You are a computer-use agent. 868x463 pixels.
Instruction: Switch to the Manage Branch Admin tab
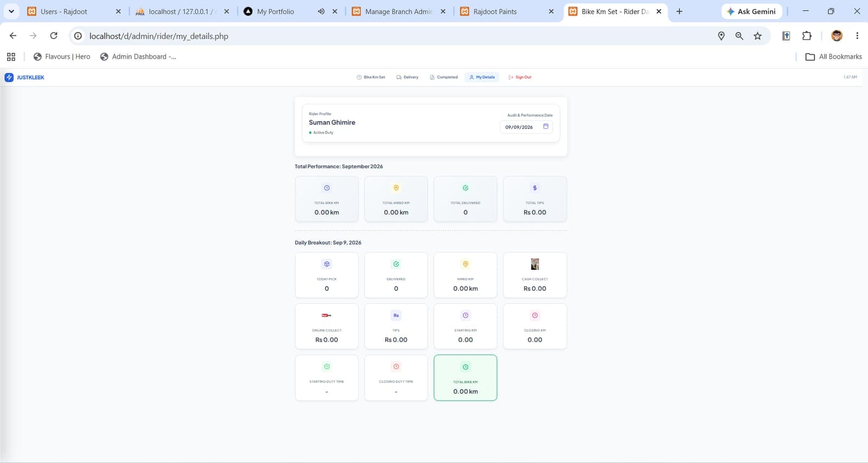click(x=400, y=11)
